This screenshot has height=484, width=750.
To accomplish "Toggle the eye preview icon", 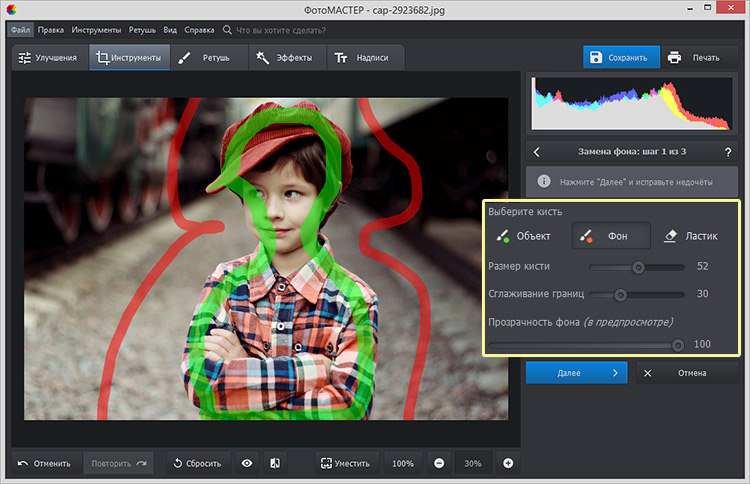I will click(245, 463).
